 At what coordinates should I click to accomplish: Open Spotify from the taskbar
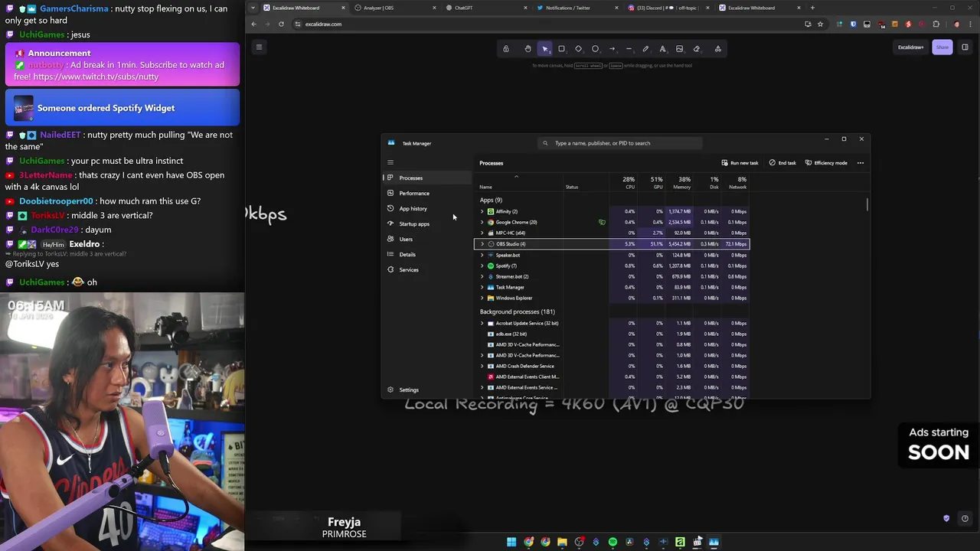[612, 542]
